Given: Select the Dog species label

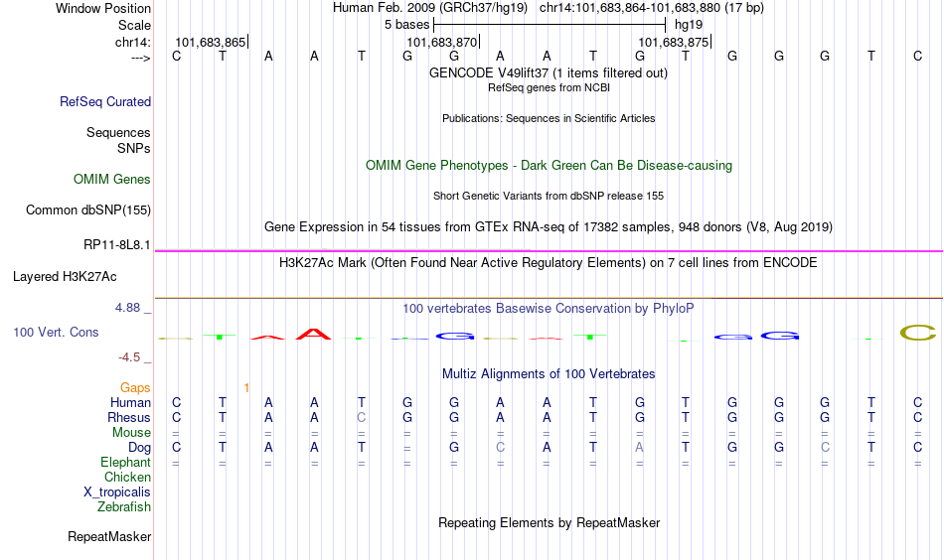Looking at the screenshot, I should tap(139, 448).
